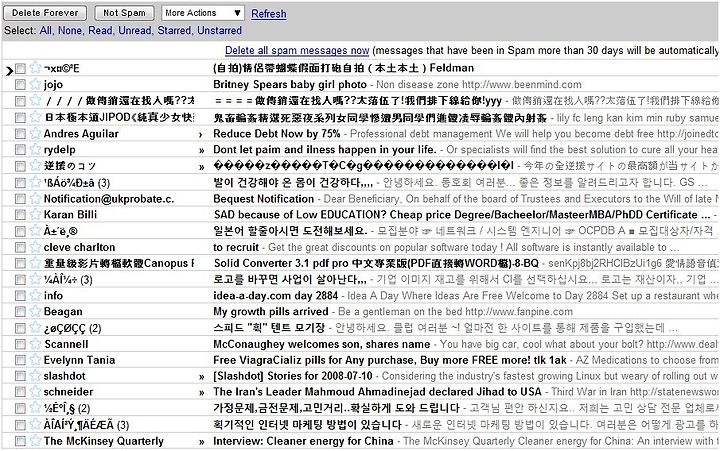Image resolution: width=720 pixels, height=451 pixels.
Task: Tick the Evelynn Tania message checkbox
Action: [20, 361]
